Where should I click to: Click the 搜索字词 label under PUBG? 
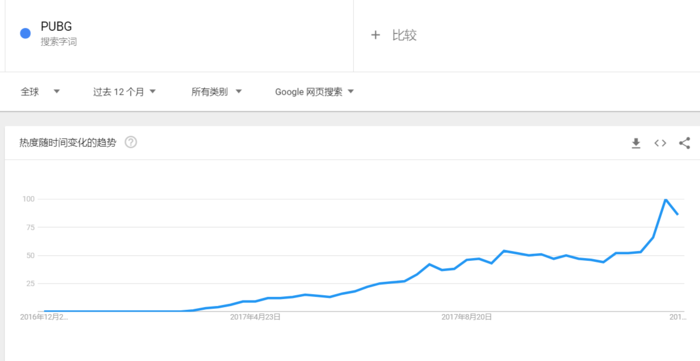tap(59, 42)
